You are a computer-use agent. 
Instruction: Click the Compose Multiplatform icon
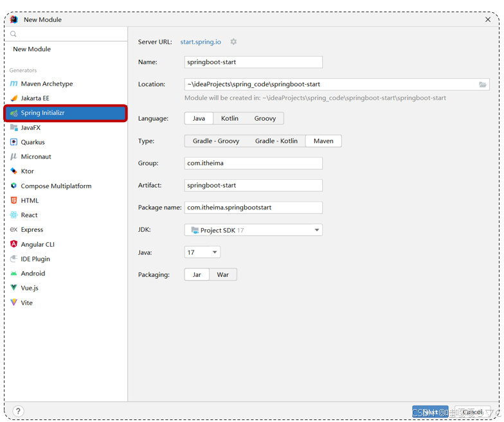pos(14,186)
